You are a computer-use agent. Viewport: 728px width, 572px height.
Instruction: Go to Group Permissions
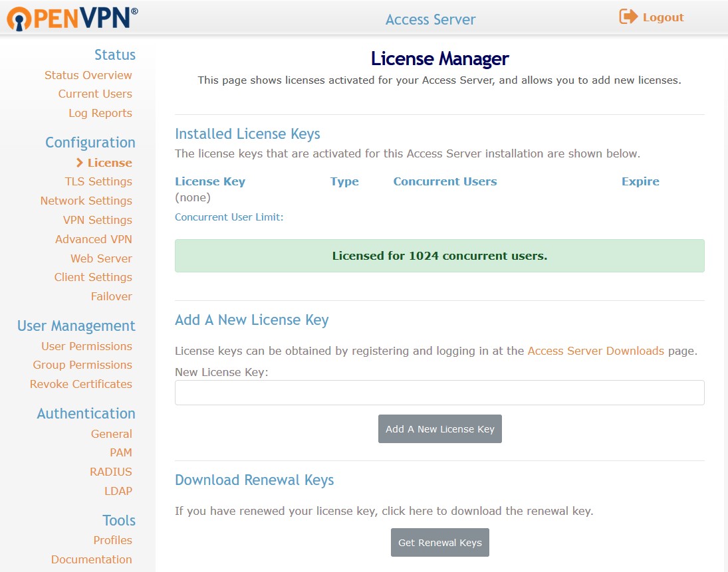[82, 365]
